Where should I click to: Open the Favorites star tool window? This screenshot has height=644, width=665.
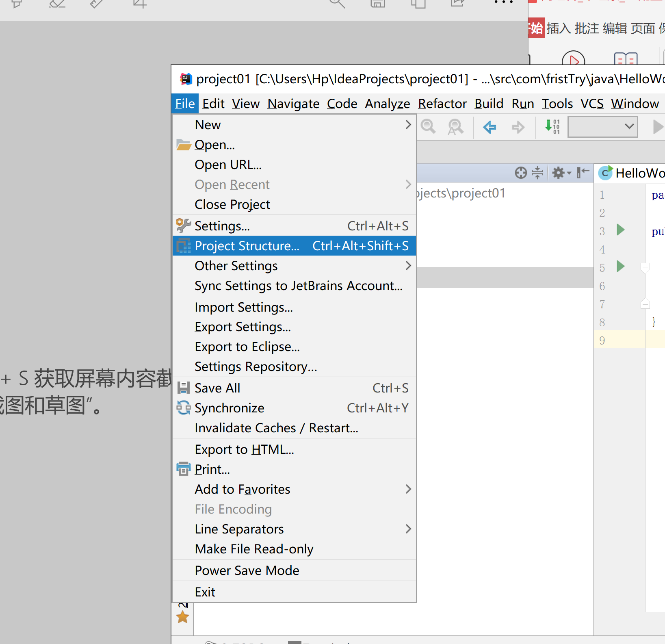183,617
